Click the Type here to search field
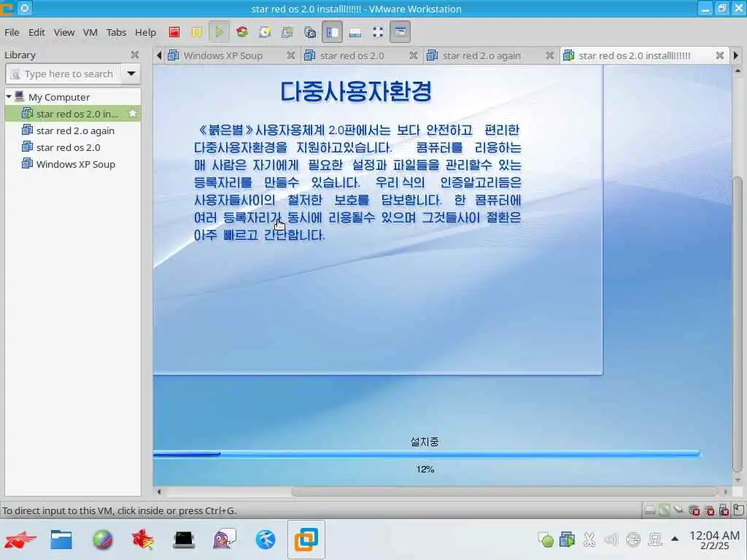Screen dimensions: 747x560 pyautogui.click(x=63, y=74)
